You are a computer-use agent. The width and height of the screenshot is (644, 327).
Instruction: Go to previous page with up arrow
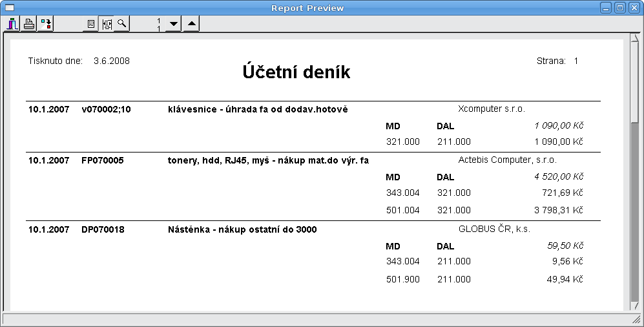click(x=191, y=25)
